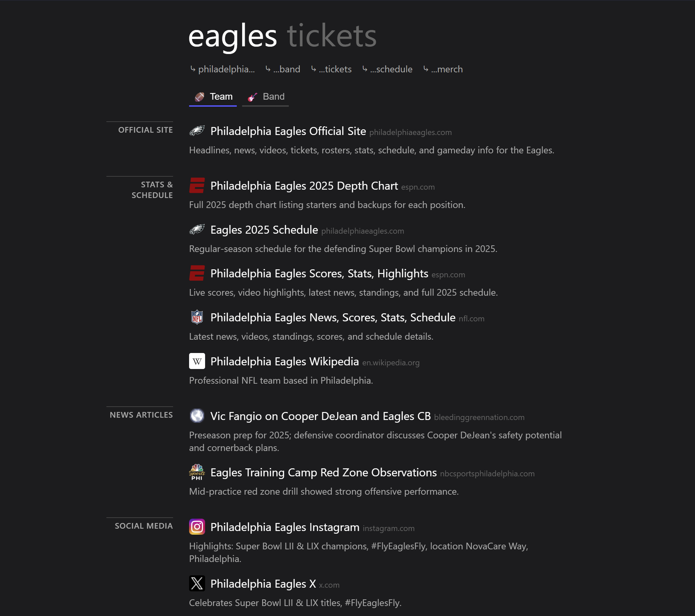Choose the ...schedule search suggestion
Screen dimensions: 695x616
tap(387, 69)
